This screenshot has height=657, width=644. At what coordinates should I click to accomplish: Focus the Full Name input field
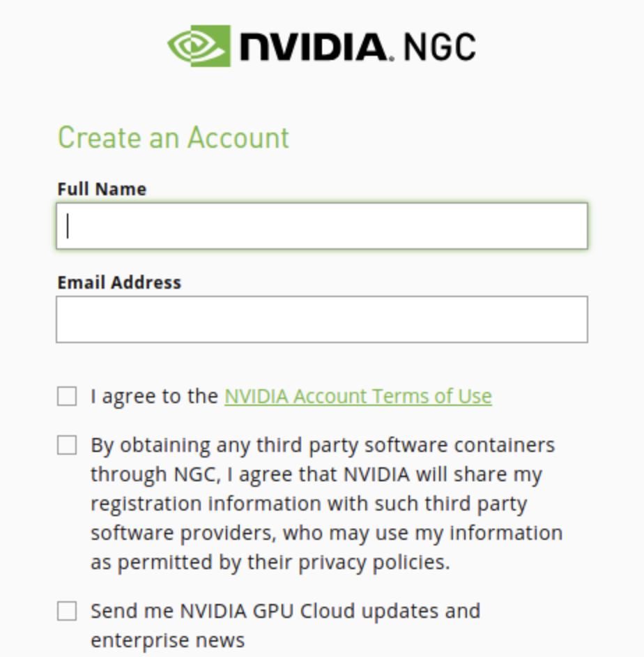click(321, 225)
